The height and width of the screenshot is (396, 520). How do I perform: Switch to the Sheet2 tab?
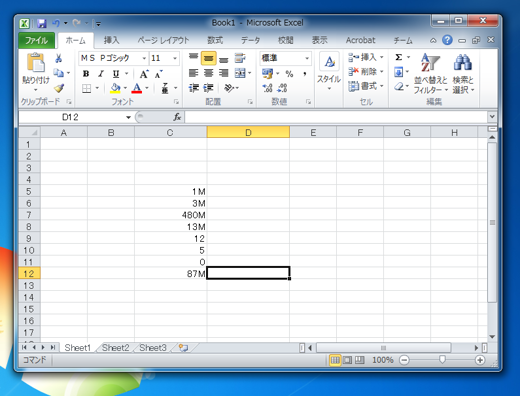point(115,348)
